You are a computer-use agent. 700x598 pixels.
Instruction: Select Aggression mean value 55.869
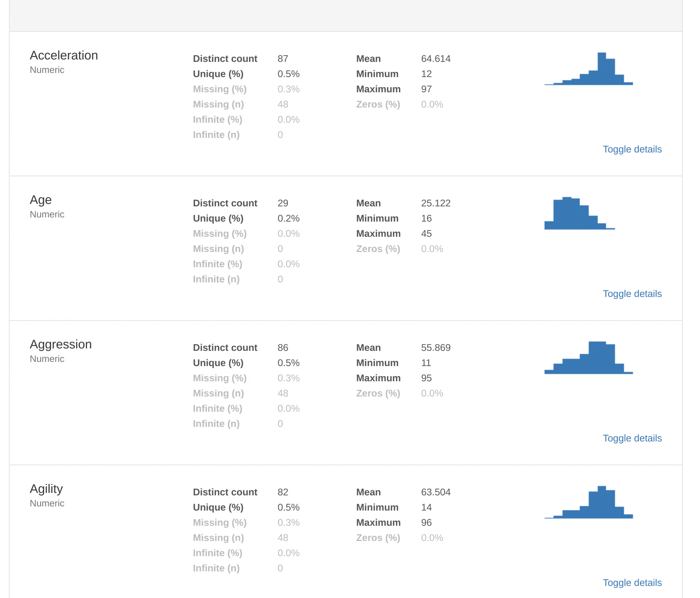click(x=435, y=348)
